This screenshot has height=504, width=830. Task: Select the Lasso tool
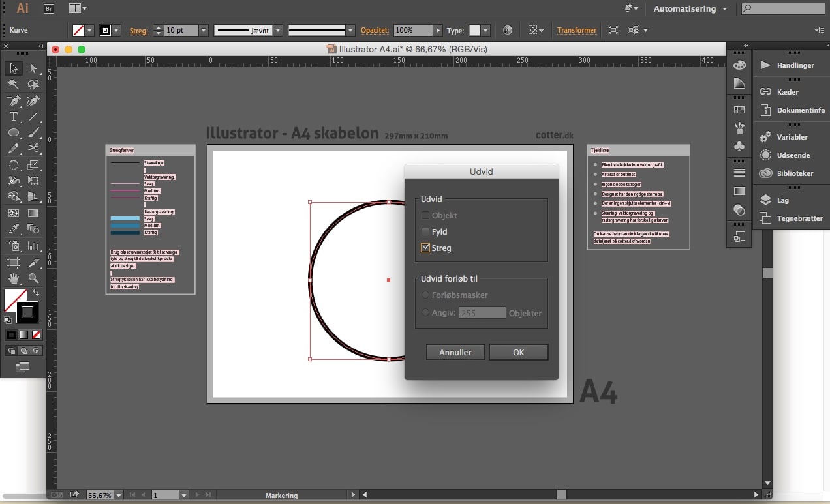(x=33, y=84)
